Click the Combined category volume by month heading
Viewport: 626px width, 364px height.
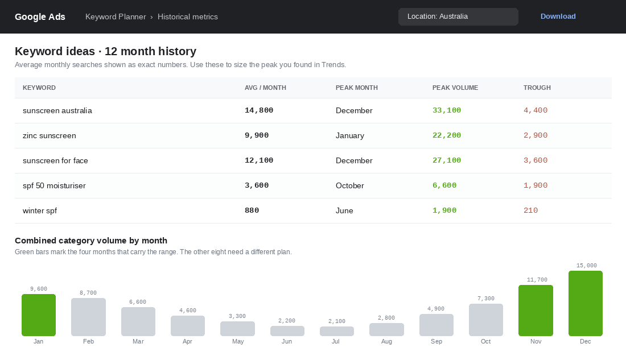coord(91,241)
